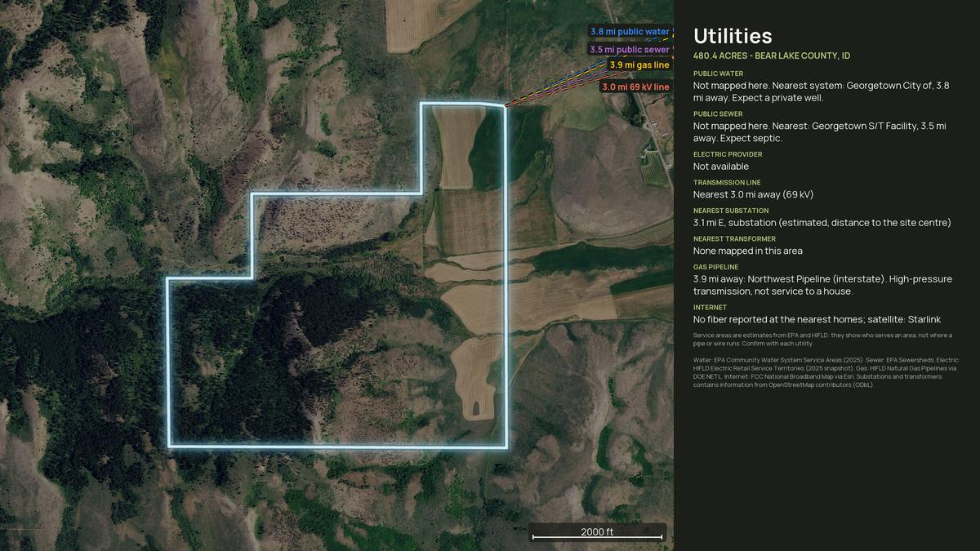Click the 'INTERNET' heading

click(x=710, y=308)
